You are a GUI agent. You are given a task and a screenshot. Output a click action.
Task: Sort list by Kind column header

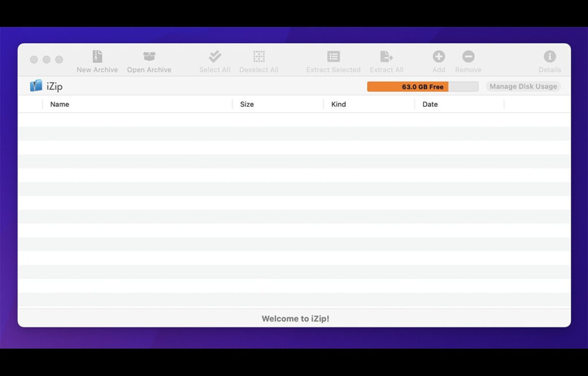tap(339, 104)
